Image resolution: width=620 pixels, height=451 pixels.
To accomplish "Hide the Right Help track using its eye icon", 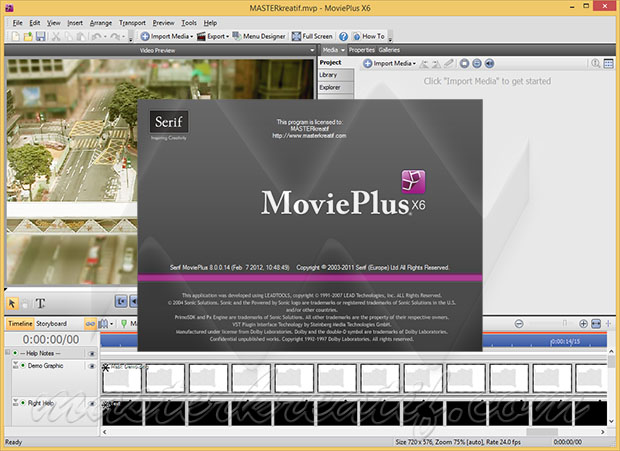I will pos(92,403).
